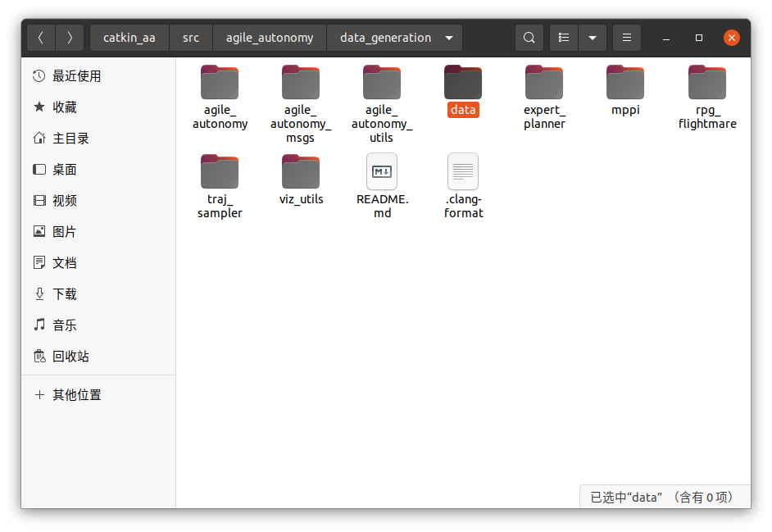This screenshot has width=772, height=532.
Task: Switch to list view with the list icon
Action: pyautogui.click(x=564, y=38)
